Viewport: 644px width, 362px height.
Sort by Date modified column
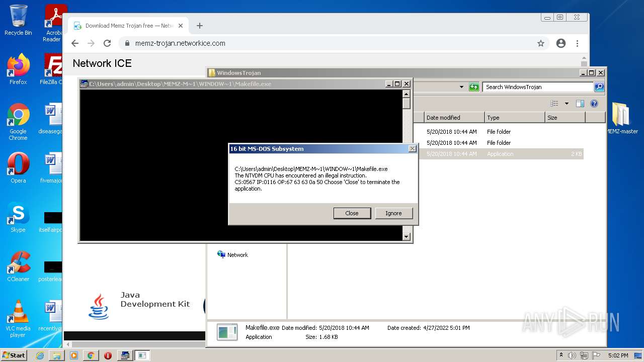click(454, 118)
